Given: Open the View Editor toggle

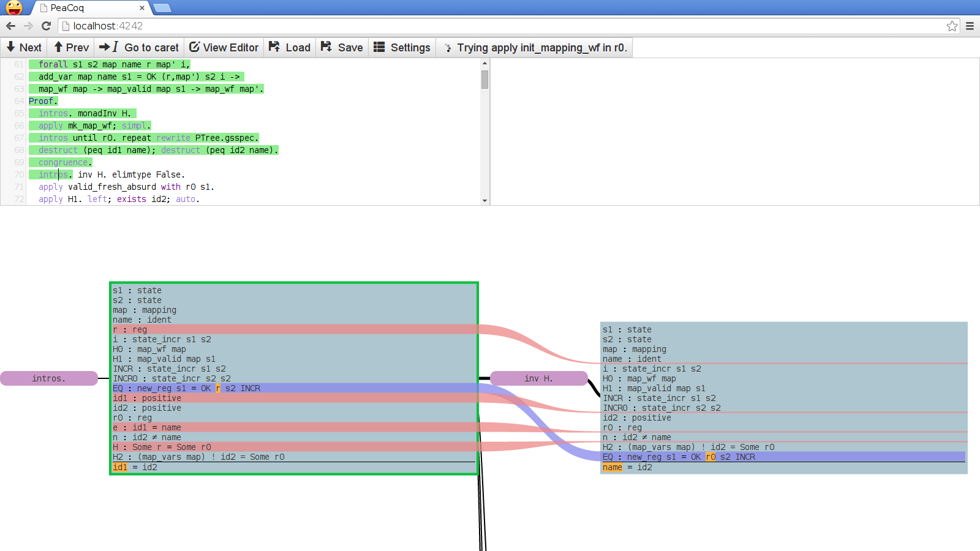Looking at the screenshot, I should click(x=224, y=48).
